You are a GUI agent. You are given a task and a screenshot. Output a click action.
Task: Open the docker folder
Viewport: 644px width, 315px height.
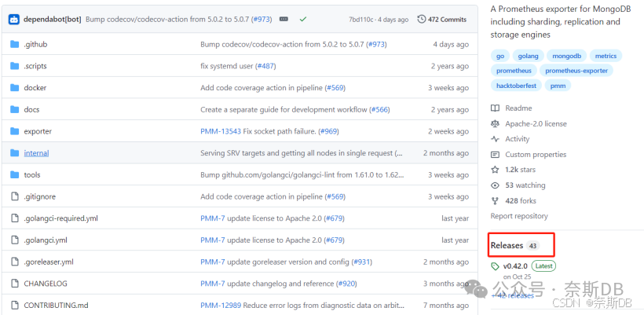point(35,87)
